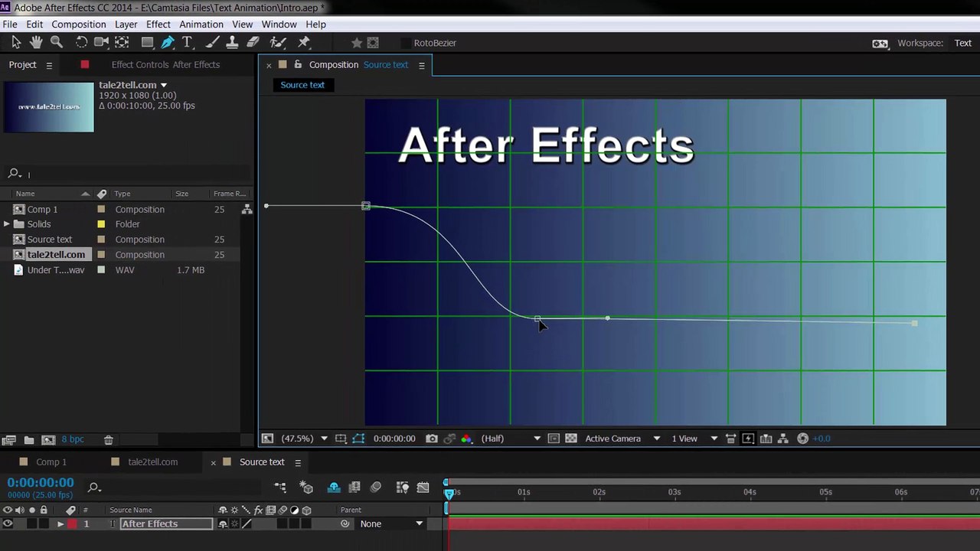
Task: Select the Zoom magnifier tool
Action: pos(57,43)
